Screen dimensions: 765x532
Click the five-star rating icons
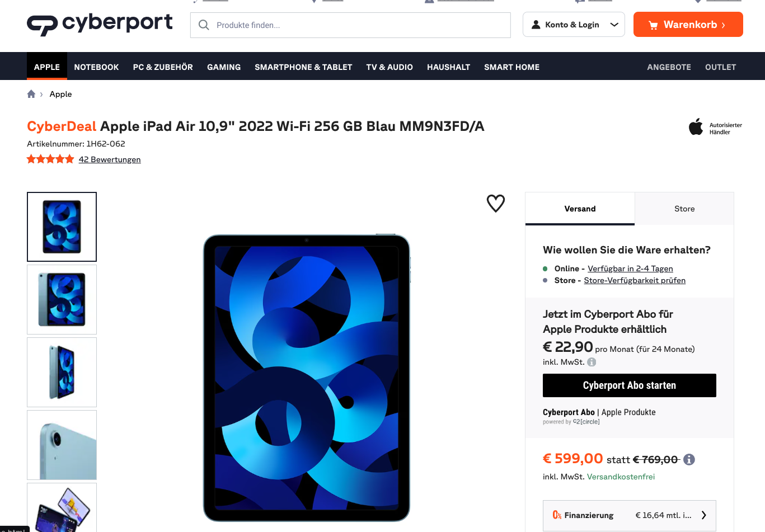pos(50,159)
